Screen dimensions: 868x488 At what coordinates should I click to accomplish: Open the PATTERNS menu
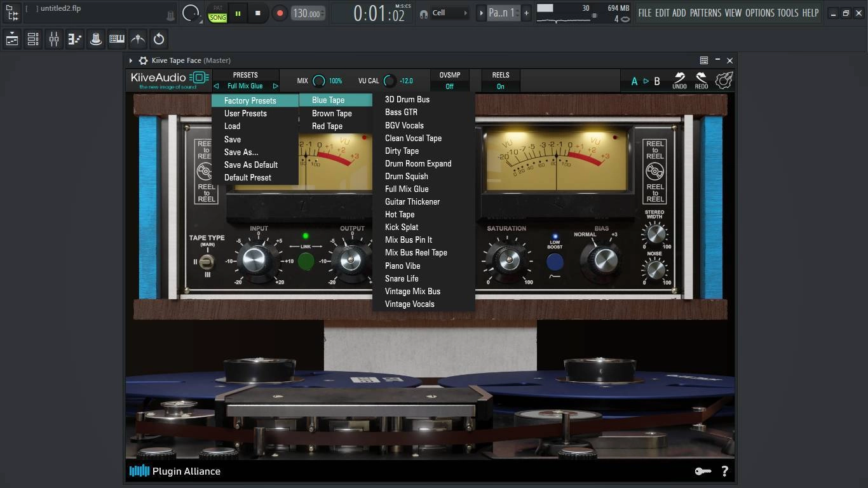click(x=705, y=13)
